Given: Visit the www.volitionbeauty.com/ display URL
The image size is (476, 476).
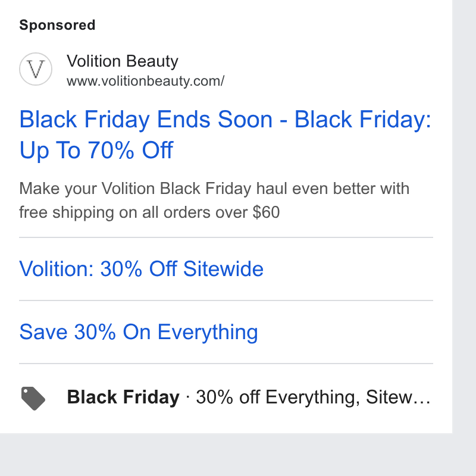Looking at the screenshot, I should point(145,81).
